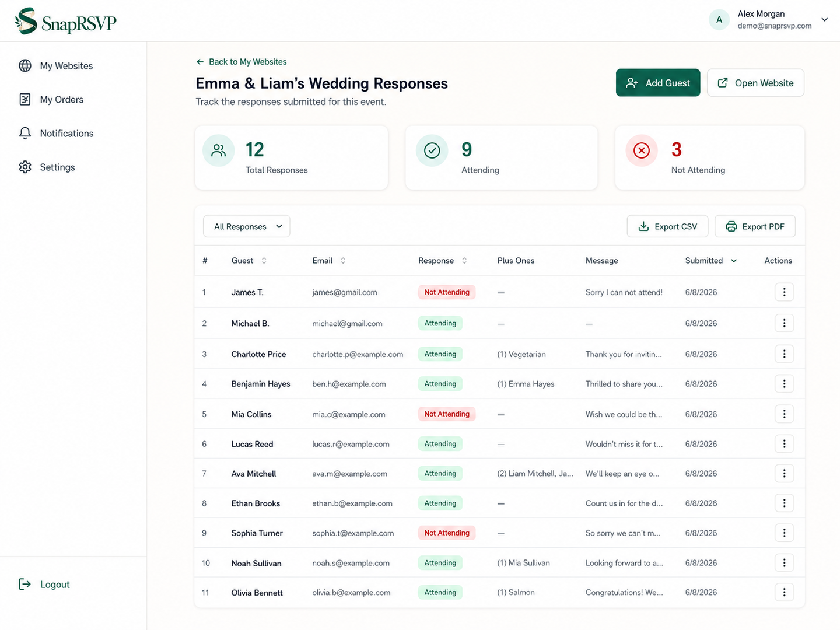The height and width of the screenshot is (630, 840).
Task: Click the SnapRSVP logo
Action: (x=65, y=22)
